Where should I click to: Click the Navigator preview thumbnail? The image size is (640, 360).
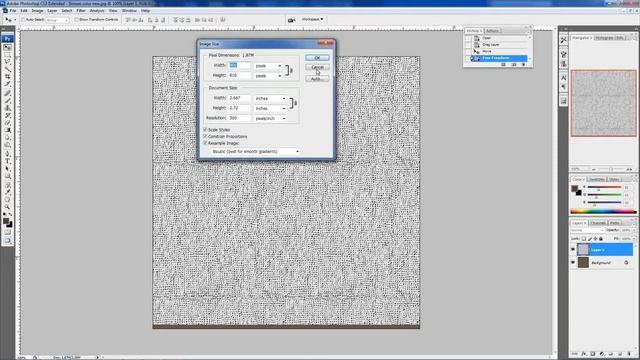(604, 103)
